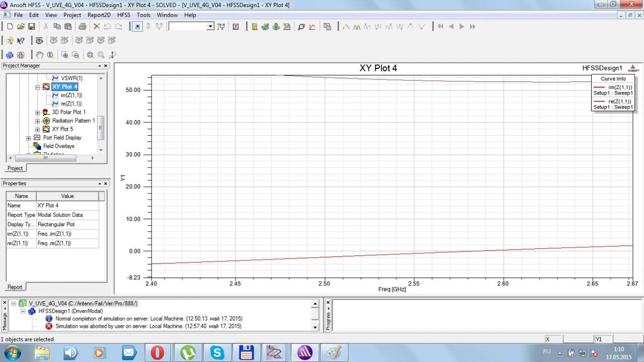This screenshot has height=362, width=644.
Task: Collapse the HFSSDesign1 (DrivenModal) message node
Action: [x=23, y=311]
